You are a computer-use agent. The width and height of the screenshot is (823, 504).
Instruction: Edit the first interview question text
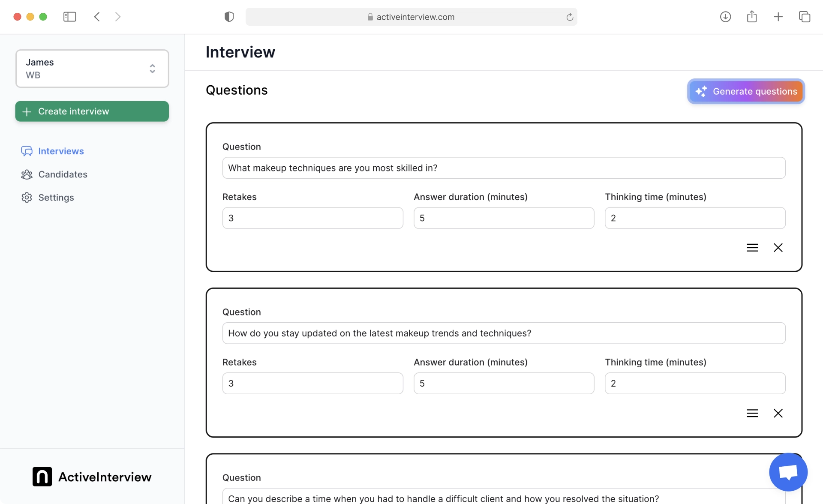504,168
